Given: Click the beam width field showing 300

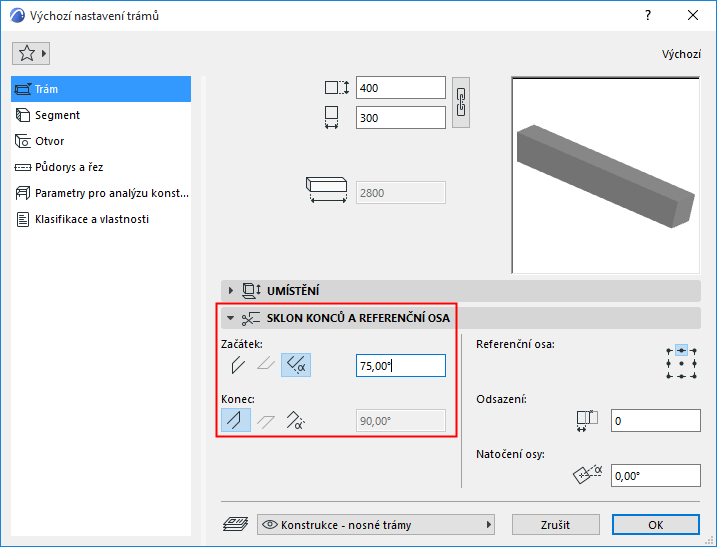Looking at the screenshot, I should (x=401, y=118).
